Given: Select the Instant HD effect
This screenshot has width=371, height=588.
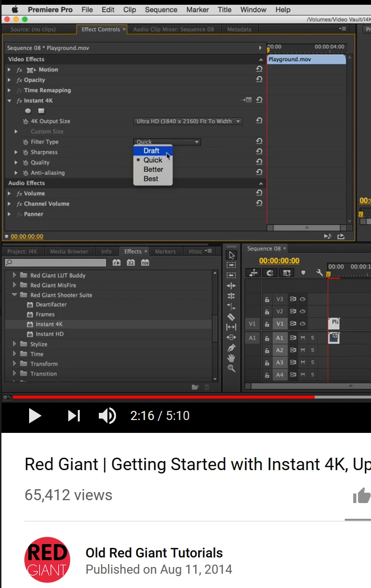Looking at the screenshot, I should pyautogui.click(x=49, y=334).
